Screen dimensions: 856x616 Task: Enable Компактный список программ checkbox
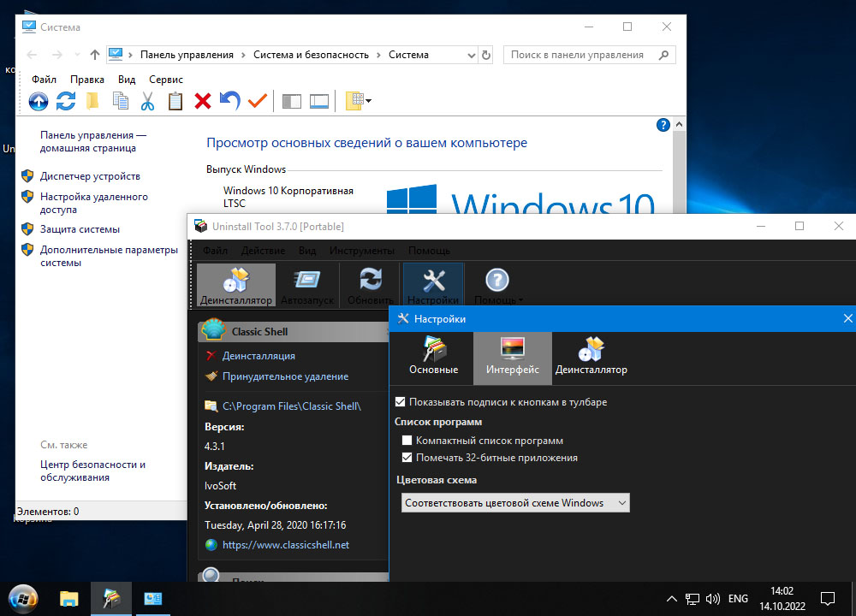(x=407, y=441)
